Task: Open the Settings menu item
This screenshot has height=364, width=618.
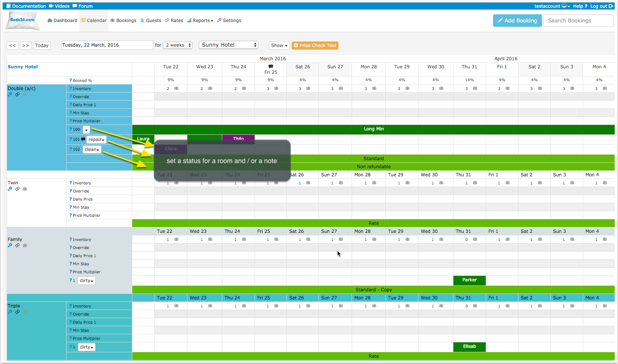Action: pyautogui.click(x=229, y=21)
